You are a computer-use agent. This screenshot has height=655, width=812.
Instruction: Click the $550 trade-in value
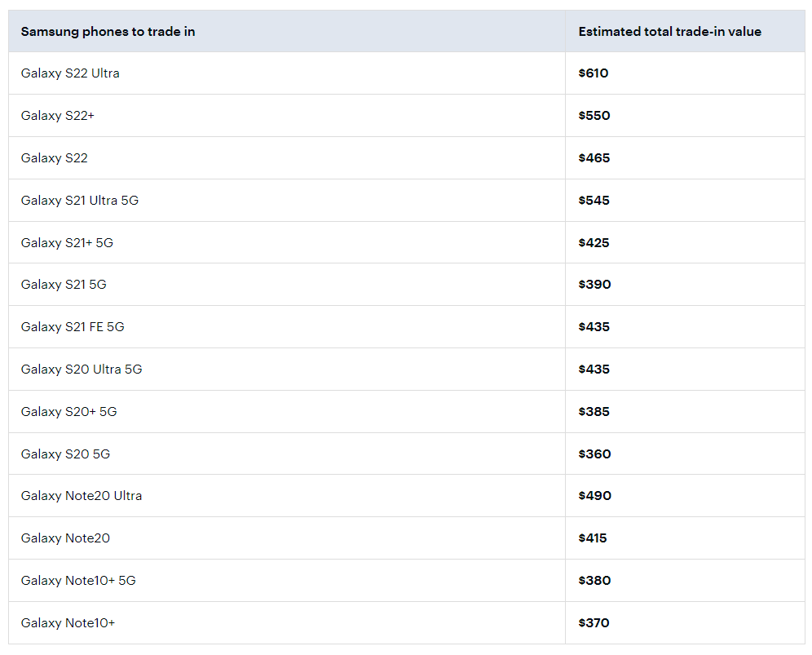[x=594, y=116]
